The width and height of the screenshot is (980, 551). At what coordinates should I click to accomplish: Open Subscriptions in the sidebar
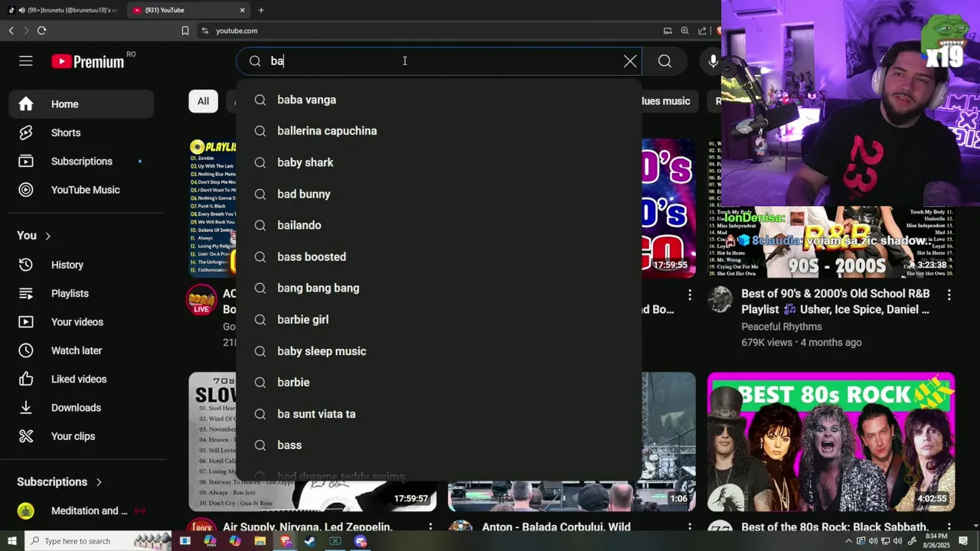point(81,161)
